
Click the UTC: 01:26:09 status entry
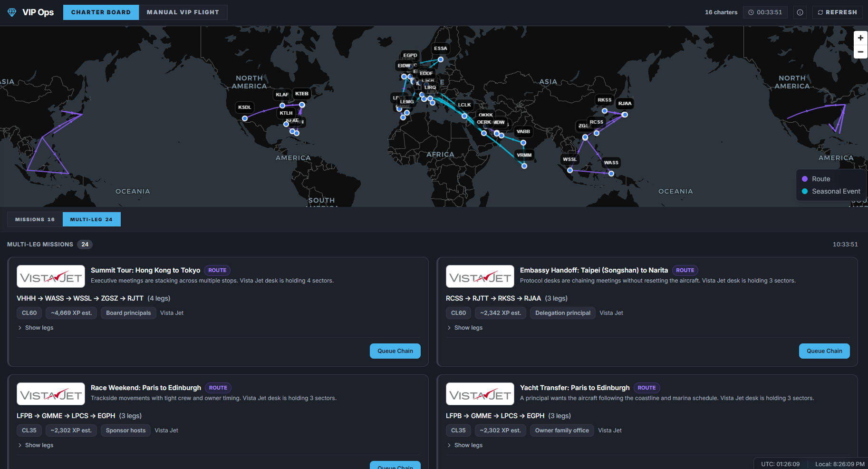coord(780,464)
